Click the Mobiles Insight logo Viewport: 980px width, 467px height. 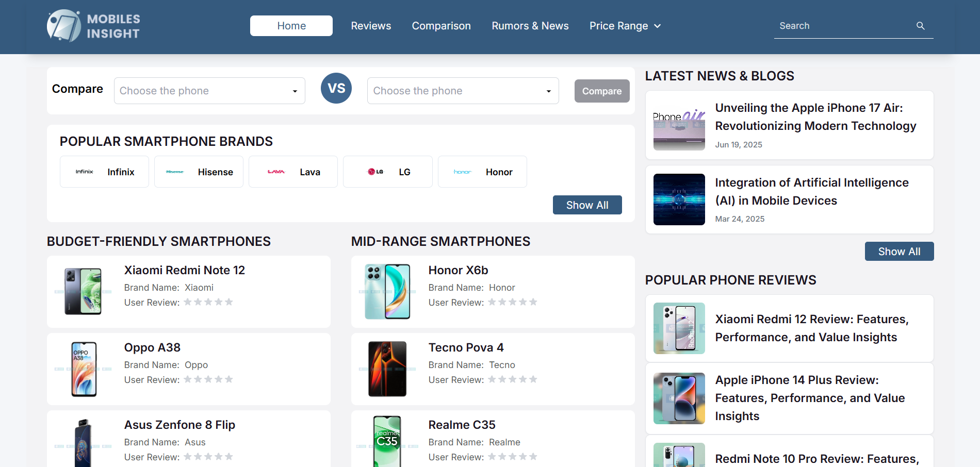[93, 26]
